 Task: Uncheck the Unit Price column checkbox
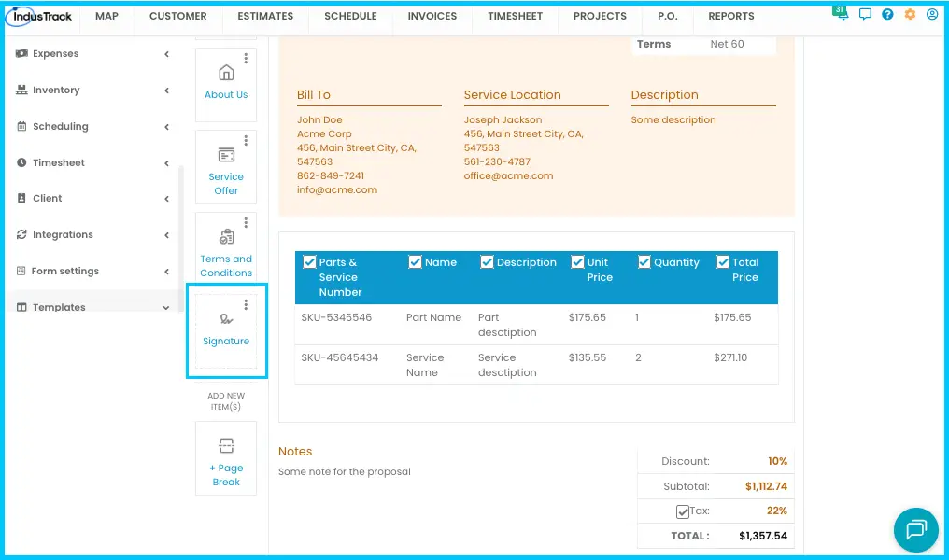[x=577, y=262]
